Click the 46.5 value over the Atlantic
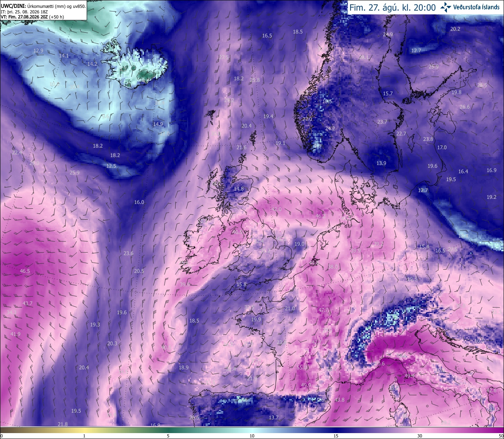 pos(25,271)
